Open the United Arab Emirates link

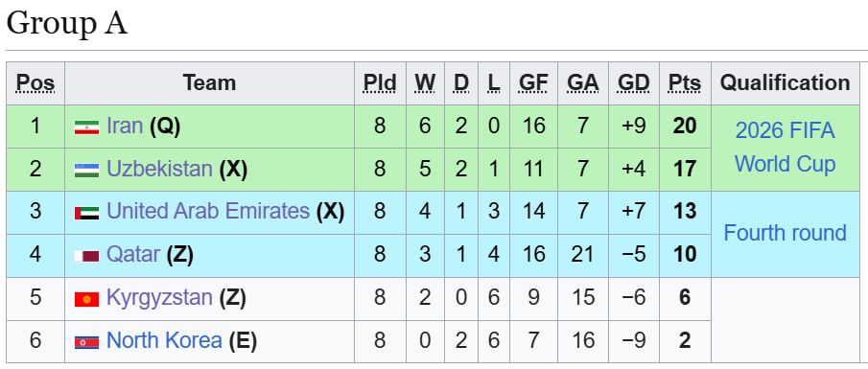point(207,211)
